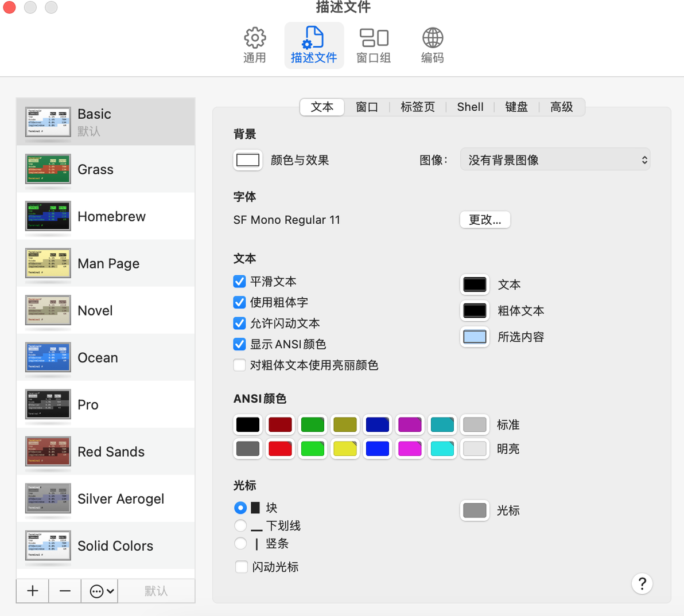684x616 pixels.
Task: Switch to the 键盘 tab
Action: pyautogui.click(x=516, y=107)
